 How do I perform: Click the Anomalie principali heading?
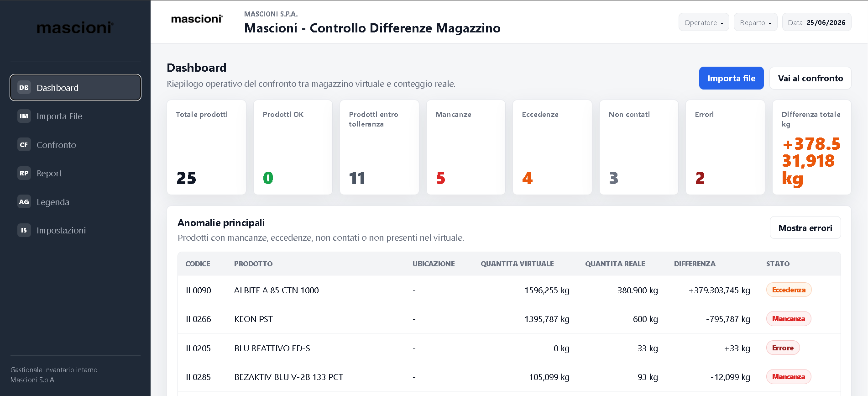click(x=221, y=223)
